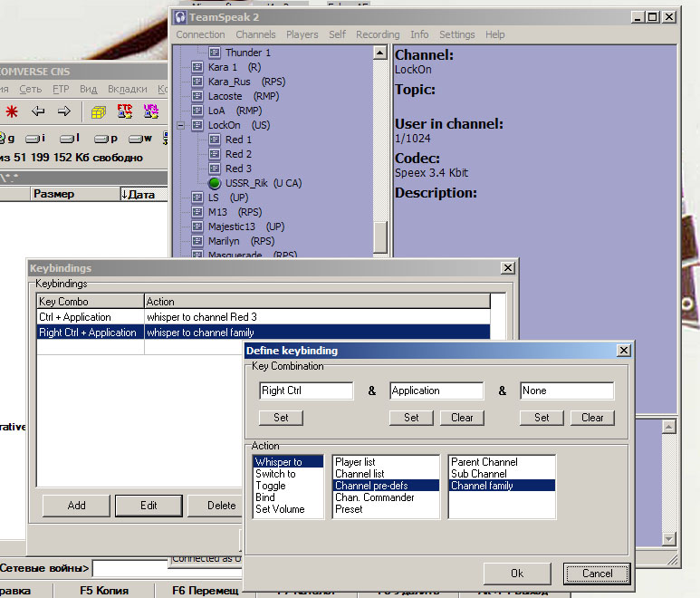700x598 pixels.
Task: Click the M13 channel icon
Action: point(197,212)
